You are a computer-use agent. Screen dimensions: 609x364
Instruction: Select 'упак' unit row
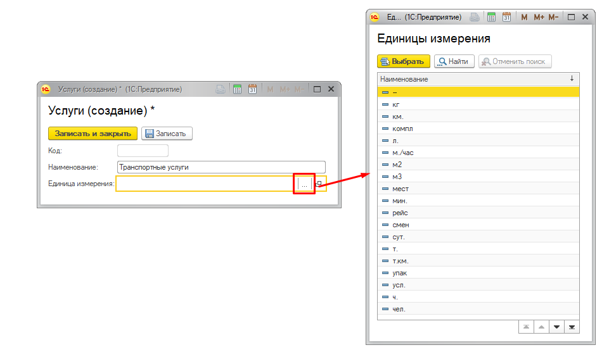(478, 273)
